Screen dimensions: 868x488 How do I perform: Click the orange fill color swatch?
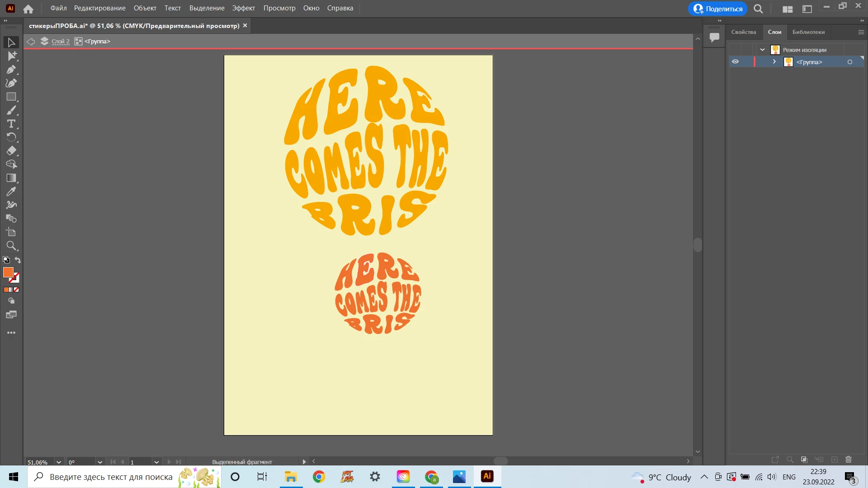(8, 272)
